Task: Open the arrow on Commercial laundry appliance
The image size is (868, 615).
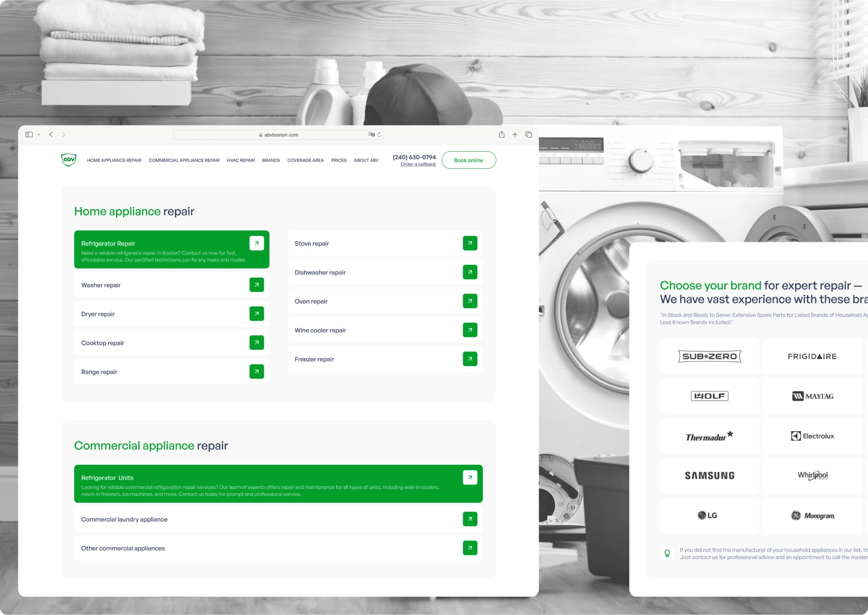Action: [x=470, y=519]
